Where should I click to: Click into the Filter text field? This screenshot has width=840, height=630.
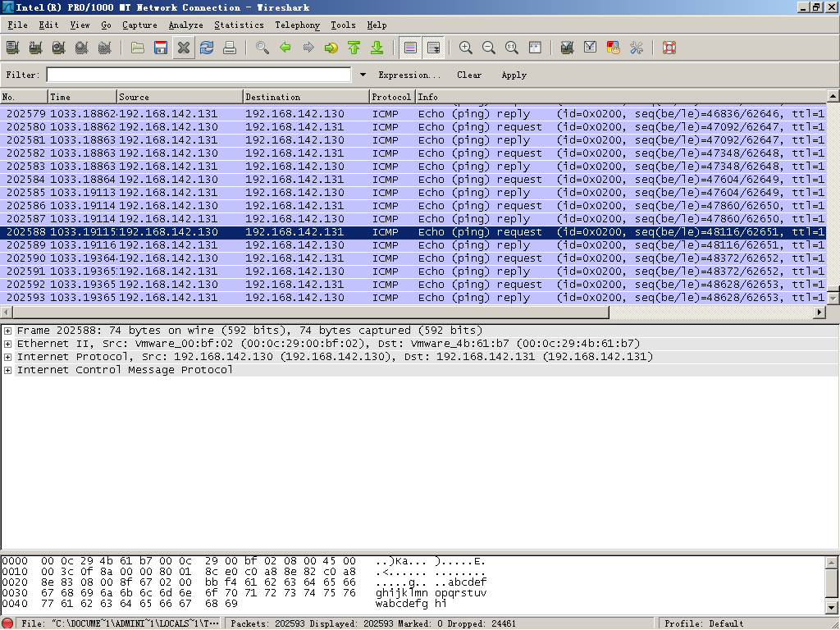point(199,75)
